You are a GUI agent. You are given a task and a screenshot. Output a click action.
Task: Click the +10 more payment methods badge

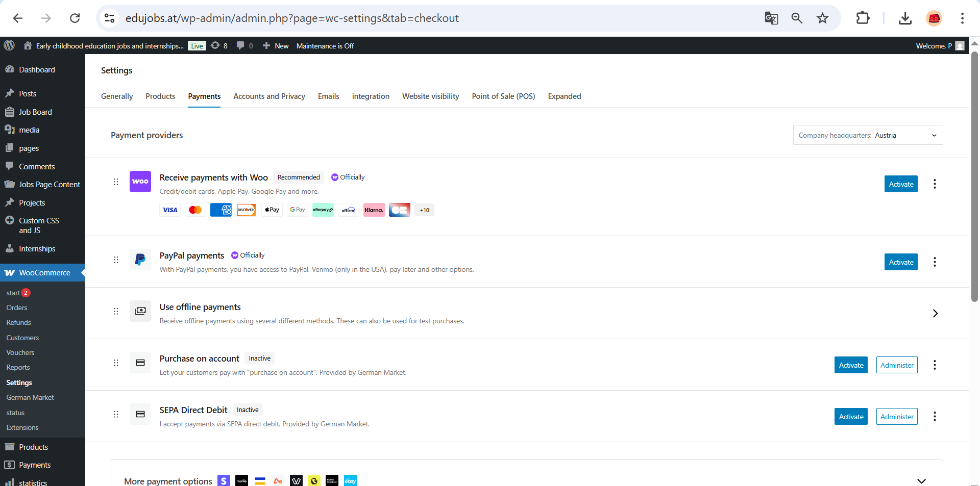[x=424, y=210]
